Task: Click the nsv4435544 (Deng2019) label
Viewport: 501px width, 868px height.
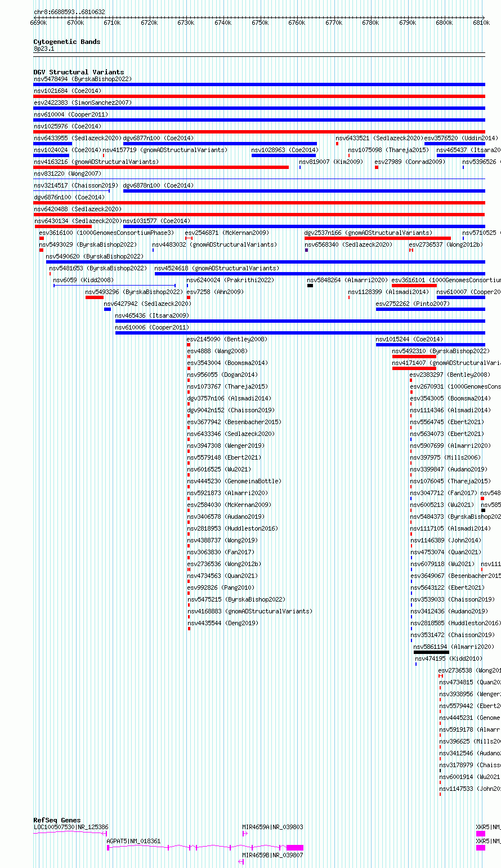Action: 222,623
